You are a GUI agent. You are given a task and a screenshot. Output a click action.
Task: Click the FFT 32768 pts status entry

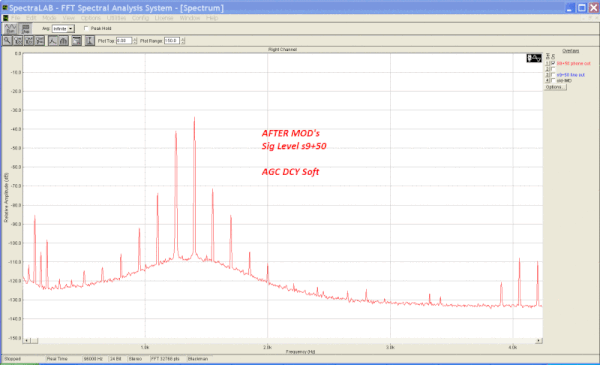(x=165, y=359)
